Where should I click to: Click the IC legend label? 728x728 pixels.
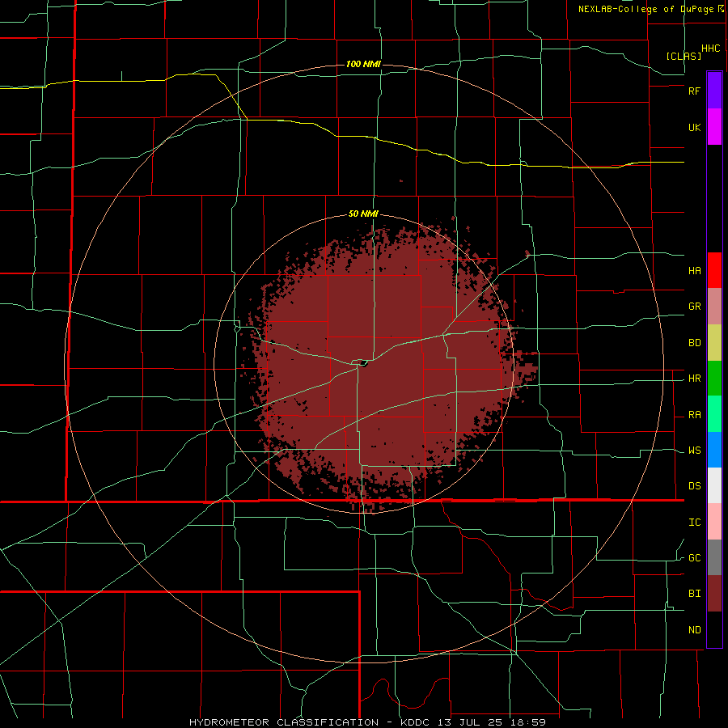[694, 523]
